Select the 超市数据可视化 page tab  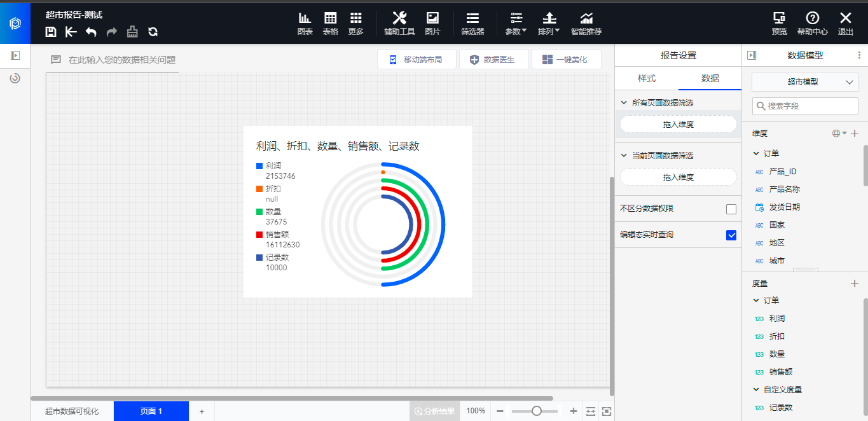tap(72, 411)
